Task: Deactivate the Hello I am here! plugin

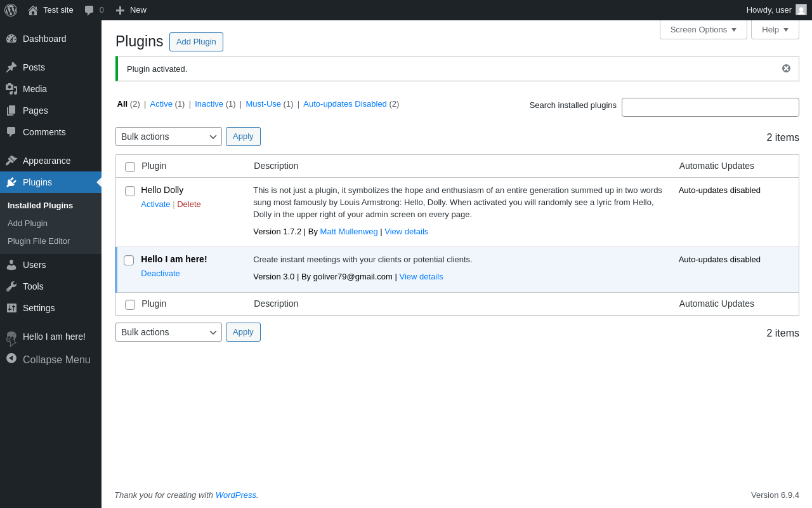Action: pyautogui.click(x=160, y=274)
